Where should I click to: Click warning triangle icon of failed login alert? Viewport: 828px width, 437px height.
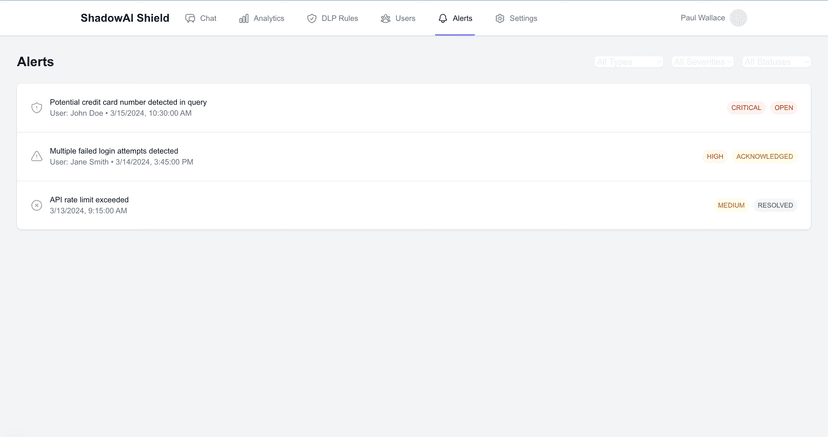tap(36, 156)
